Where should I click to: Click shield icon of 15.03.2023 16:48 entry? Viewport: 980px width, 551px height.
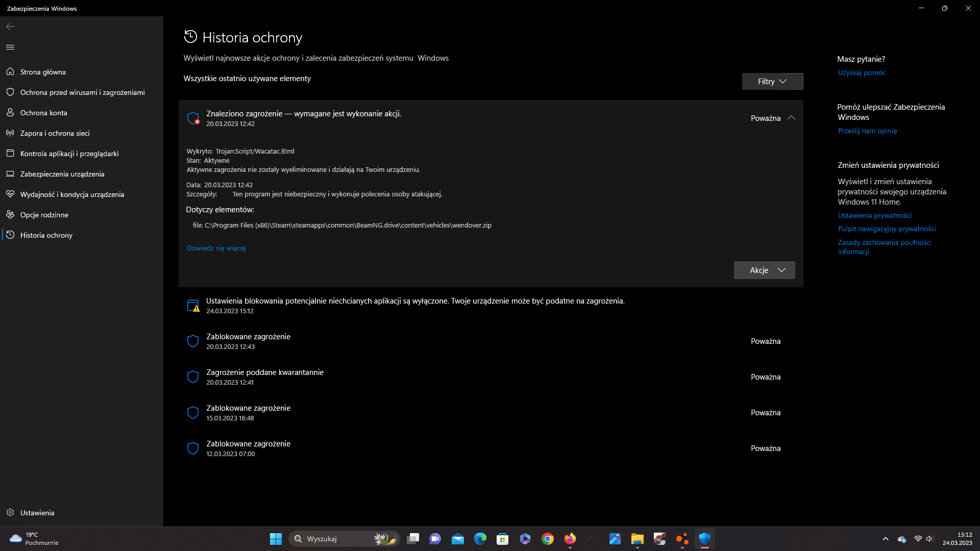click(193, 413)
